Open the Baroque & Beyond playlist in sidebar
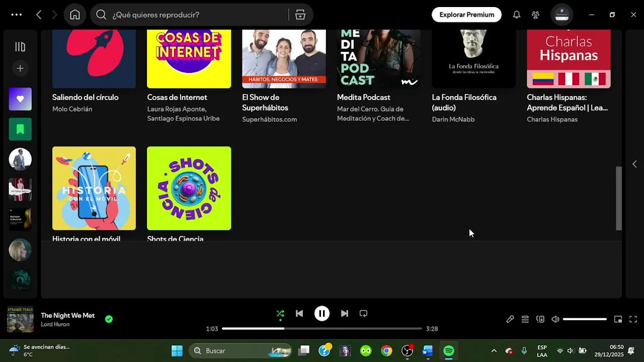 tap(20, 220)
